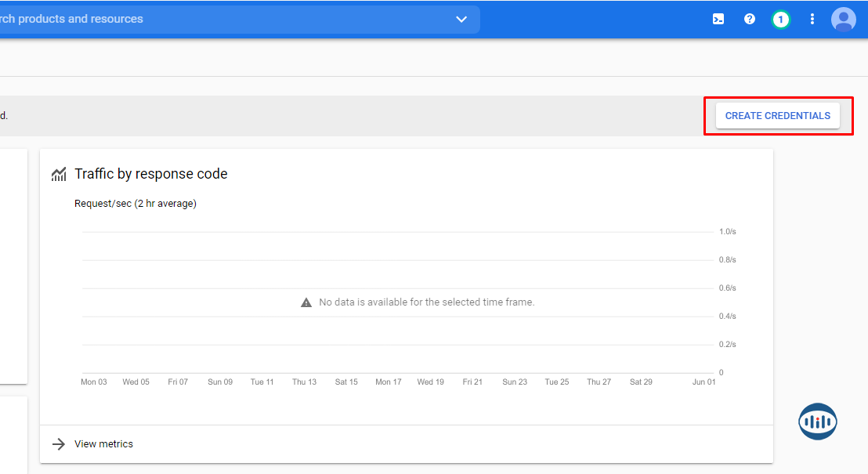Click the 1.0/s y-axis label
This screenshot has height=474, width=868.
point(727,232)
